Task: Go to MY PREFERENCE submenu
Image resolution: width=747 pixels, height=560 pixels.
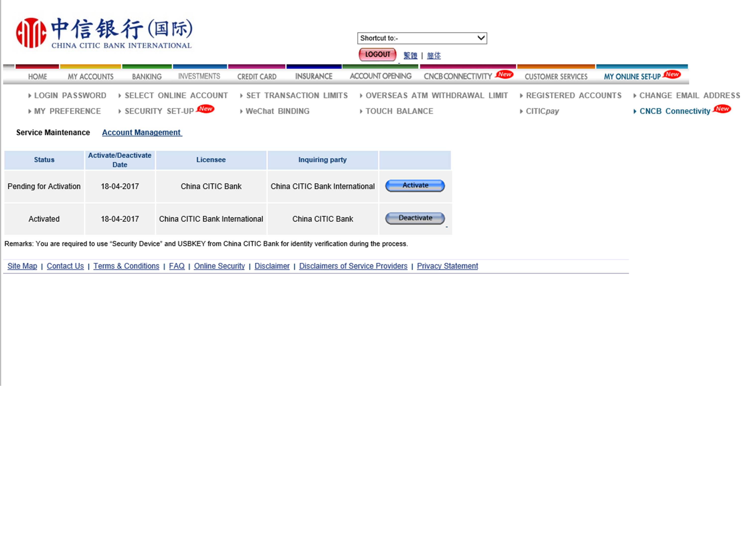Action: click(x=67, y=111)
